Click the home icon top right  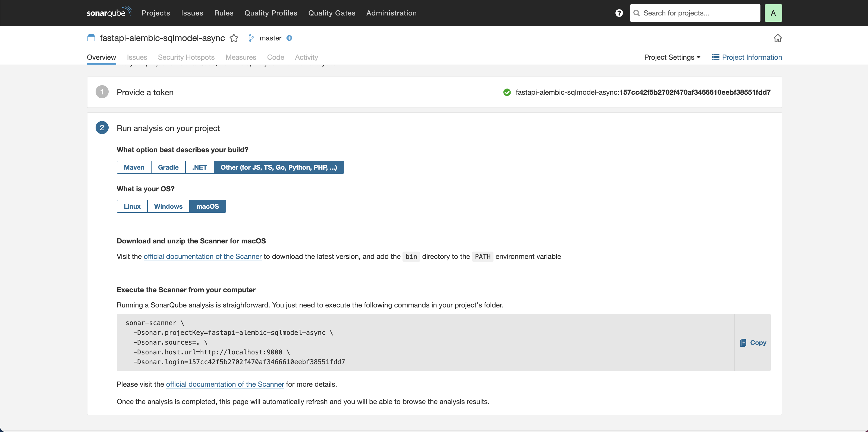point(778,38)
